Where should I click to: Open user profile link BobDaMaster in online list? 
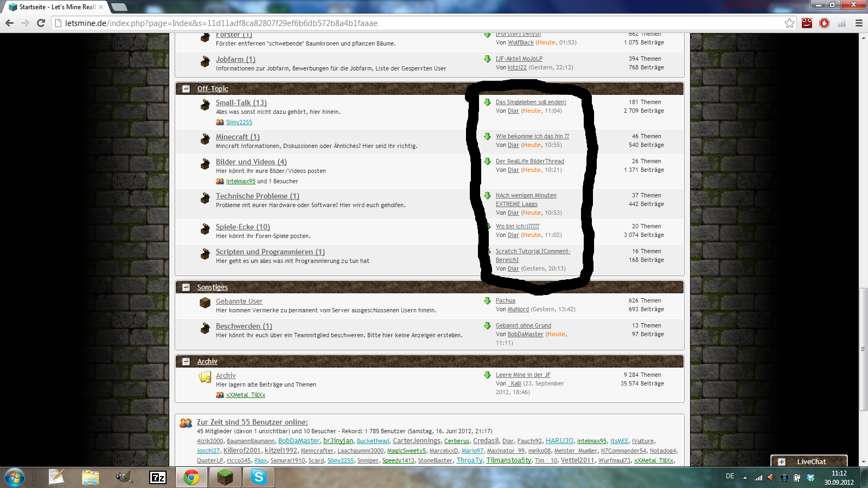click(299, 441)
